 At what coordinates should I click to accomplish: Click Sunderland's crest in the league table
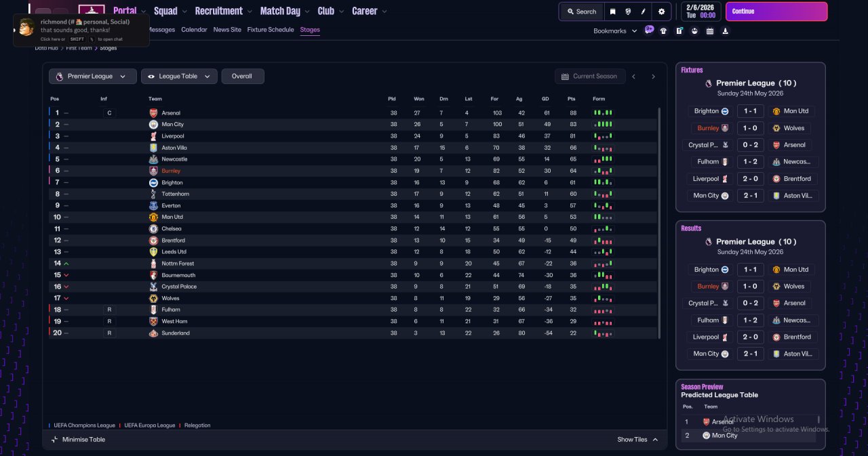click(x=153, y=333)
